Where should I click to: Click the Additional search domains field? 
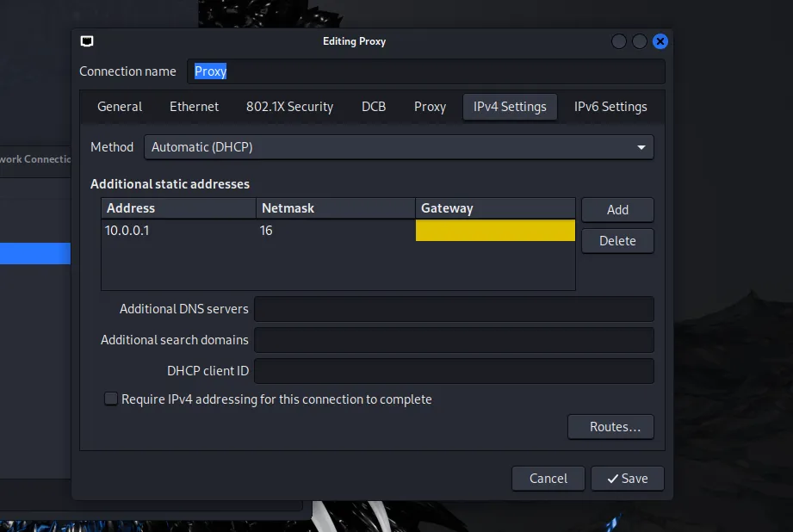point(454,340)
